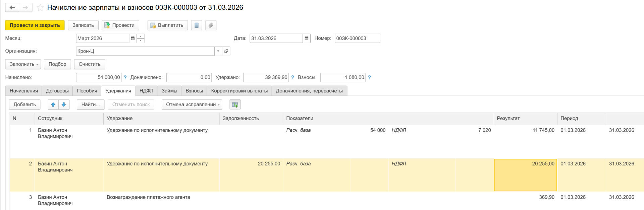Switch to the Начисления tab
Screen dimensions: 644x210
pos(23,91)
